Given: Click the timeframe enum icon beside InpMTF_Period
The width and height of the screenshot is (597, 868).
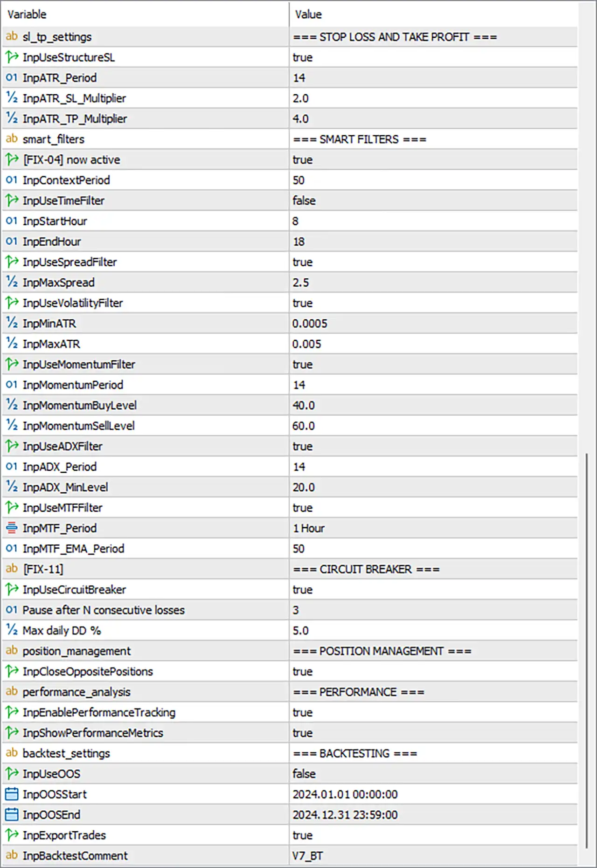Looking at the screenshot, I should click(12, 528).
